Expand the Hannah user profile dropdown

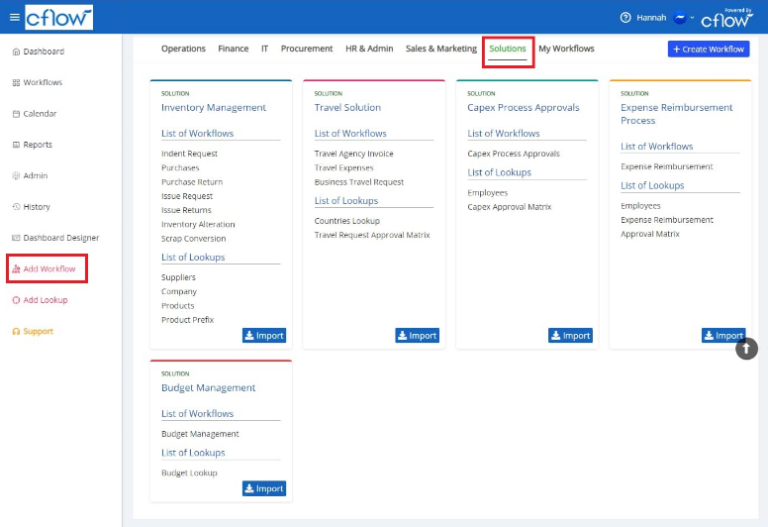click(668, 17)
